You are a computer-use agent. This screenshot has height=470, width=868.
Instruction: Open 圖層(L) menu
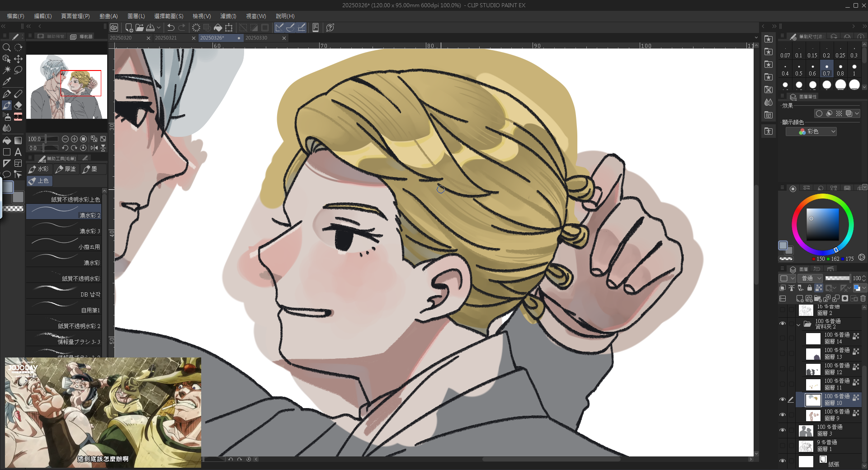[x=136, y=16]
